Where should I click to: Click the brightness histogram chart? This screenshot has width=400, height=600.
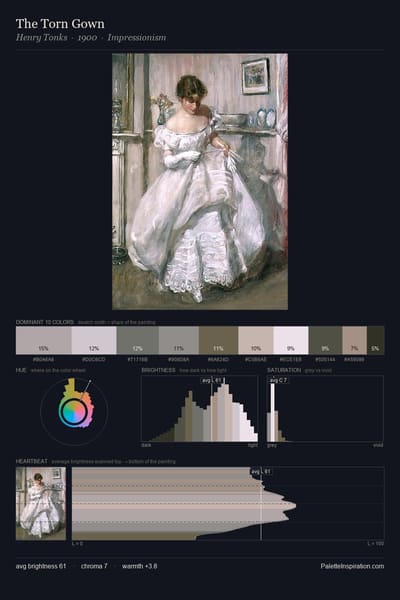(199, 409)
